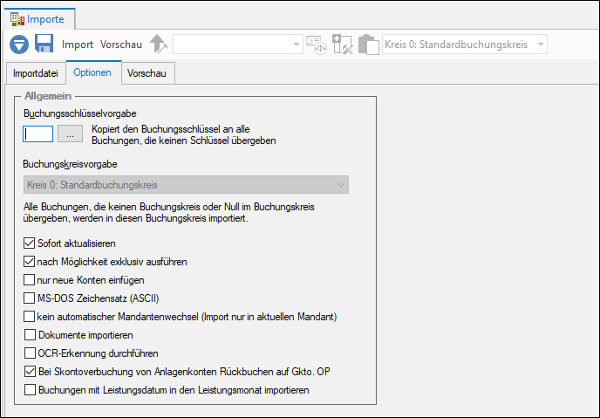Open the empty toolbar combo box
The image size is (600, 418).
click(238, 44)
